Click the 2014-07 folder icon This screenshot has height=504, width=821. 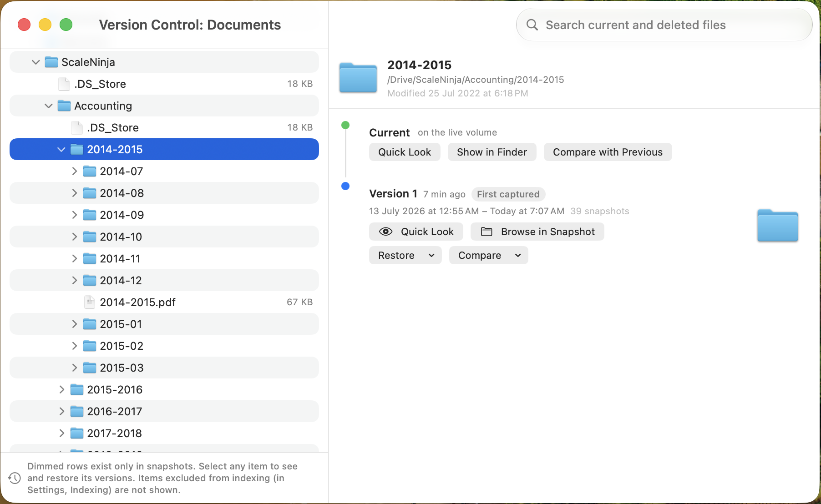[90, 171]
